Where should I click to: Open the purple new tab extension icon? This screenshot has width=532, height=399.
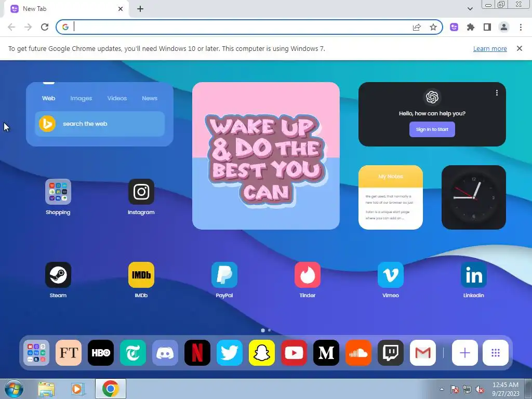tap(454, 27)
